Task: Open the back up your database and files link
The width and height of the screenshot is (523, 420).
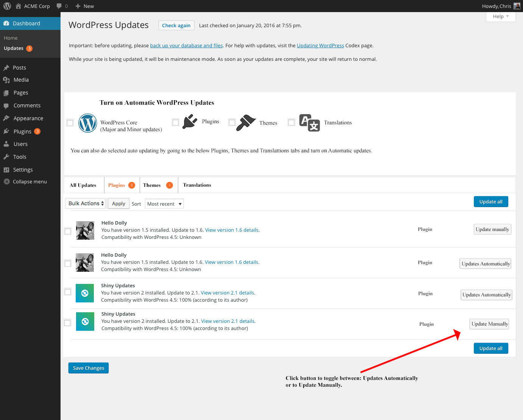Action: [186, 45]
